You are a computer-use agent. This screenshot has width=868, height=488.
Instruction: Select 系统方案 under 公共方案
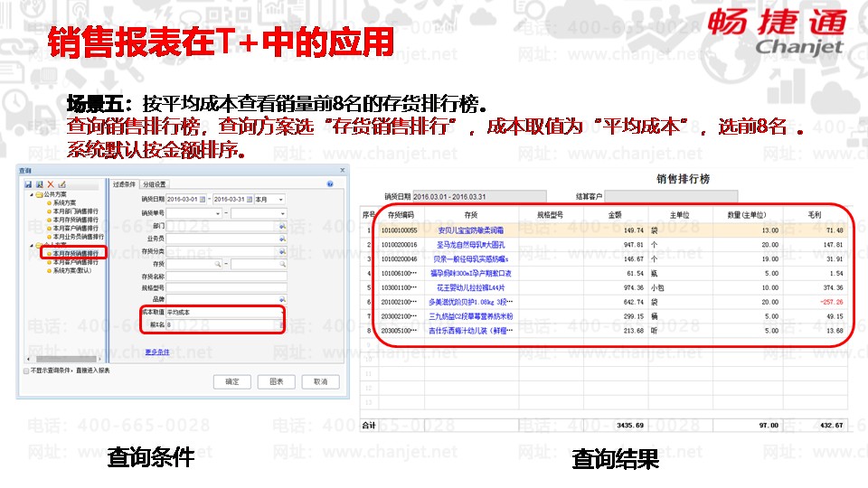tap(64, 203)
